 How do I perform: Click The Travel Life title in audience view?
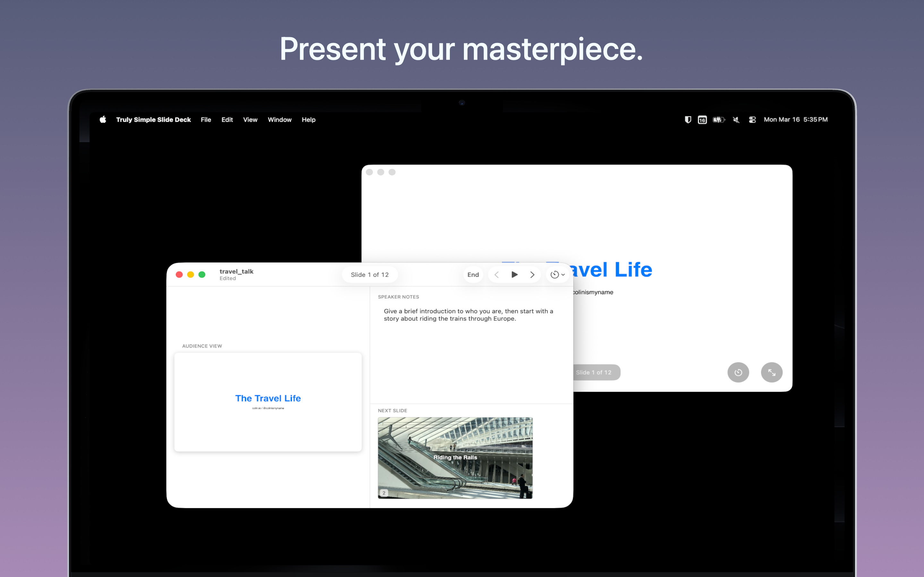point(268,398)
